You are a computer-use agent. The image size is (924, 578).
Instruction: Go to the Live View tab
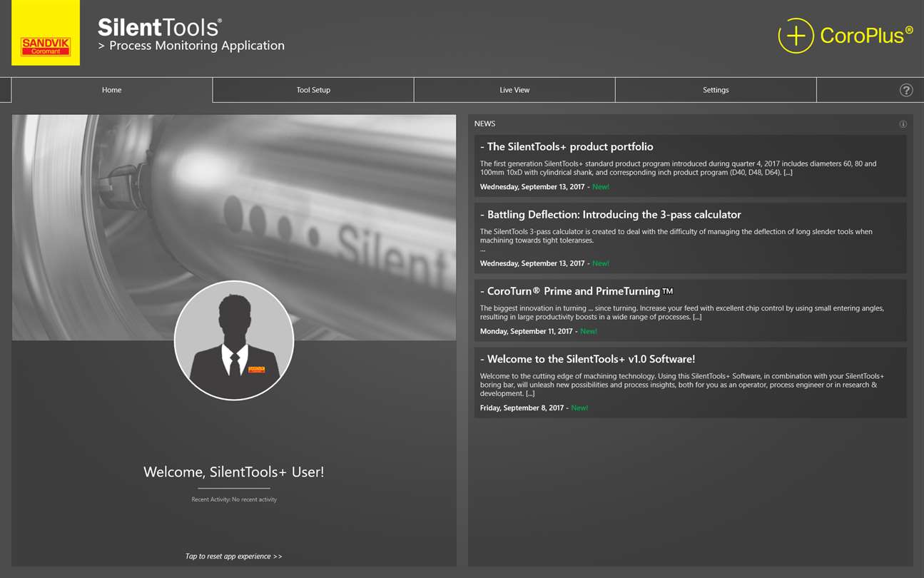pos(514,90)
